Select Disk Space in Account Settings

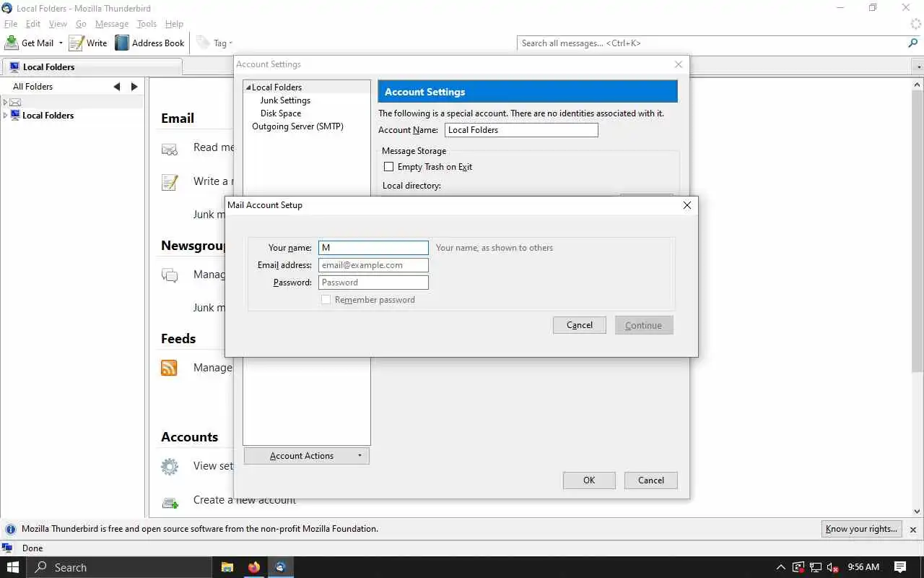[281, 113]
